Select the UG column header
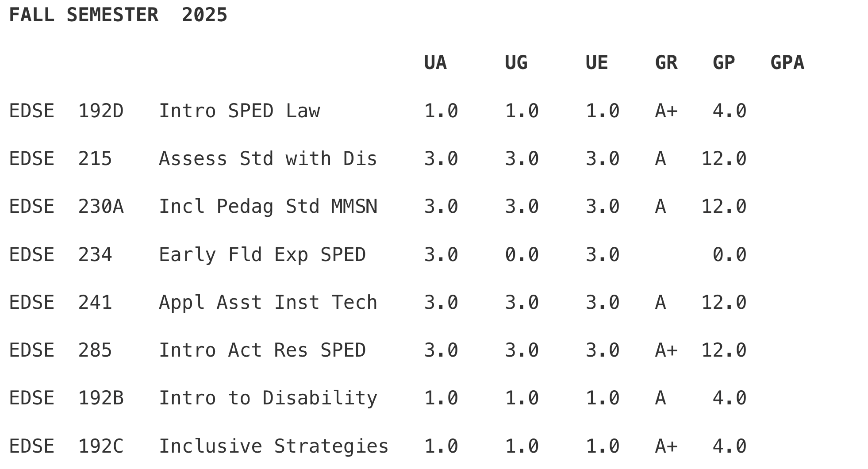The image size is (868, 469). tap(516, 63)
